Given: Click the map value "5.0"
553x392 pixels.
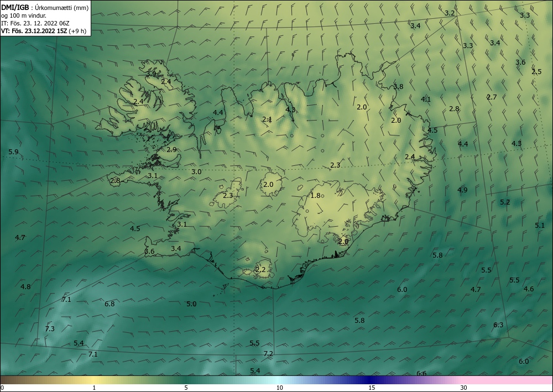Looking at the screenshot, I should pyautogui.click(x=191, y=304).
